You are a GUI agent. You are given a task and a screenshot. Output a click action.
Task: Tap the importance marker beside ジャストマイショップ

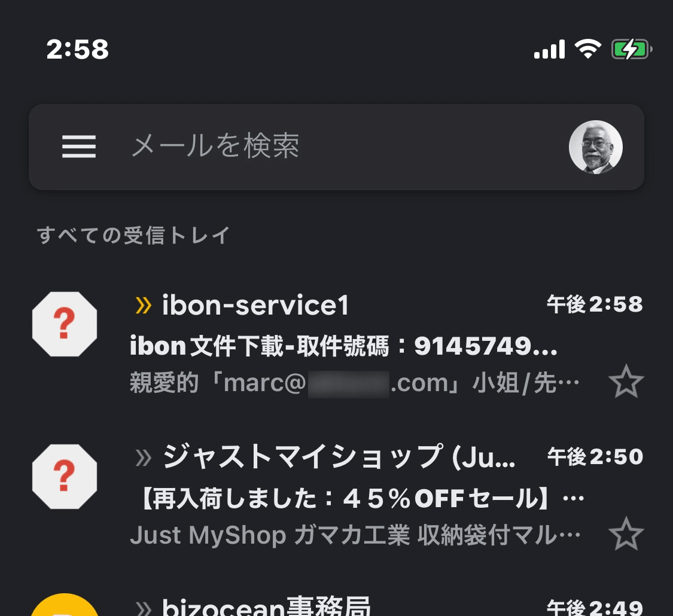click(x=142, y=456)
